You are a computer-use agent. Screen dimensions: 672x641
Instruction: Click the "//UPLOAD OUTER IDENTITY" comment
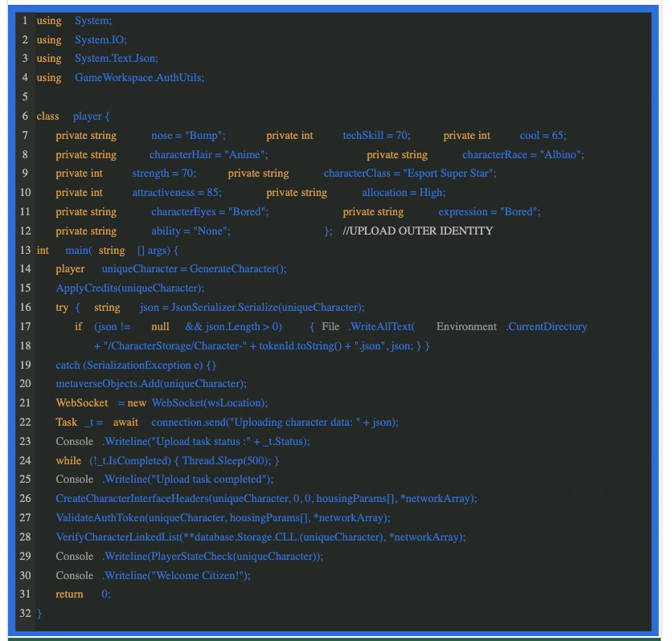[418, 231]
